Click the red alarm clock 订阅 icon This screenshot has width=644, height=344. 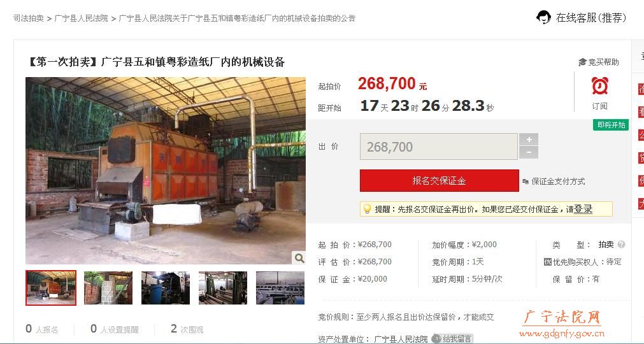pos(599,85)
